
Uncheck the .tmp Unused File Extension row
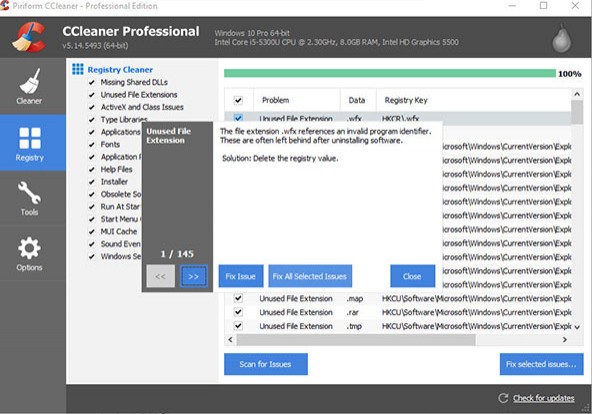[238, 326]
